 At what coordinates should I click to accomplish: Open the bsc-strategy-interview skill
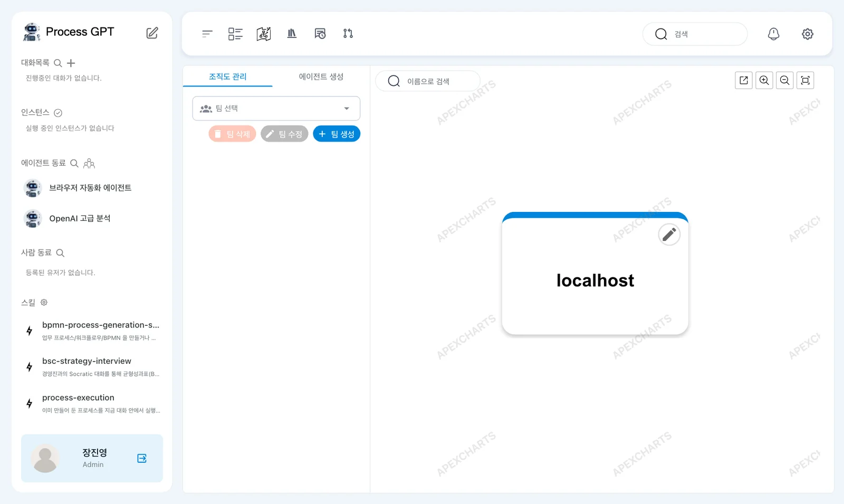(x=92, y=367)
